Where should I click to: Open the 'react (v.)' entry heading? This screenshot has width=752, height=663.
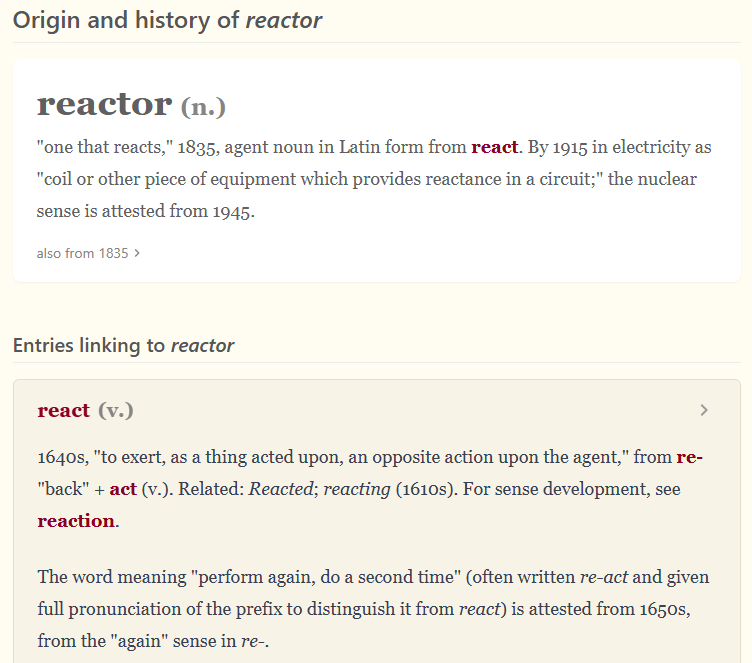click(x=85, y=410)
